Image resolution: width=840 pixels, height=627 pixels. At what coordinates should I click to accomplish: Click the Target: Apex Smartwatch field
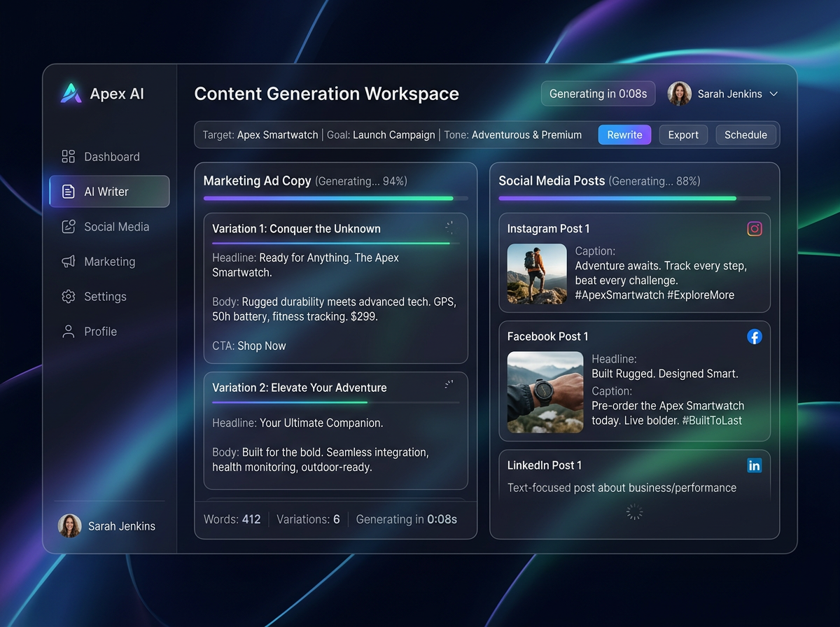260,135
